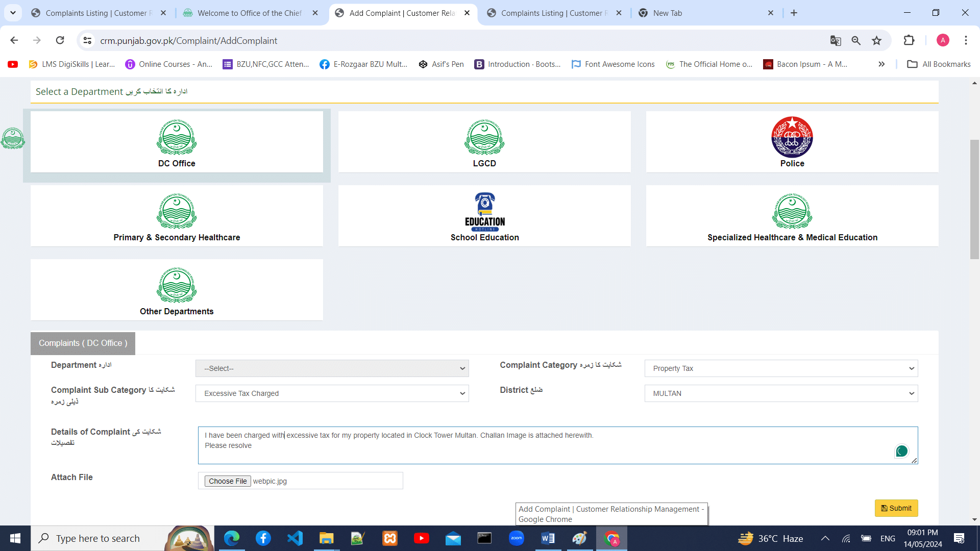The image size is (980, 551).
Task: Expand the Department dropdown
Action: (x=332, y=368)
